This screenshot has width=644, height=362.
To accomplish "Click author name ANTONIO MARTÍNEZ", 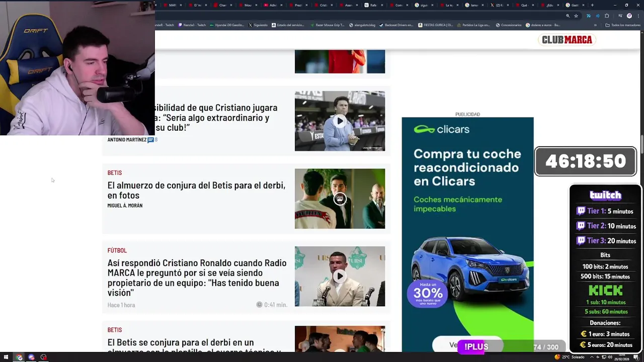I will point(127,140).
